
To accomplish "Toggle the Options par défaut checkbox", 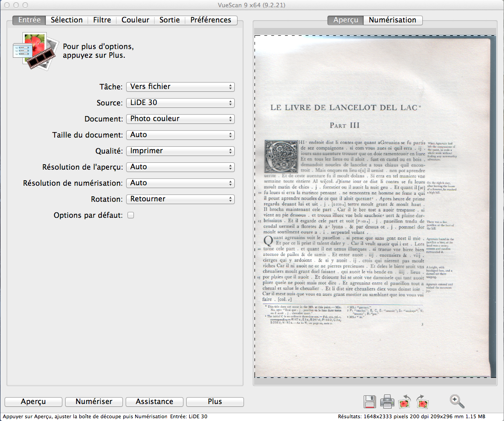I will (x=131, y=216).
